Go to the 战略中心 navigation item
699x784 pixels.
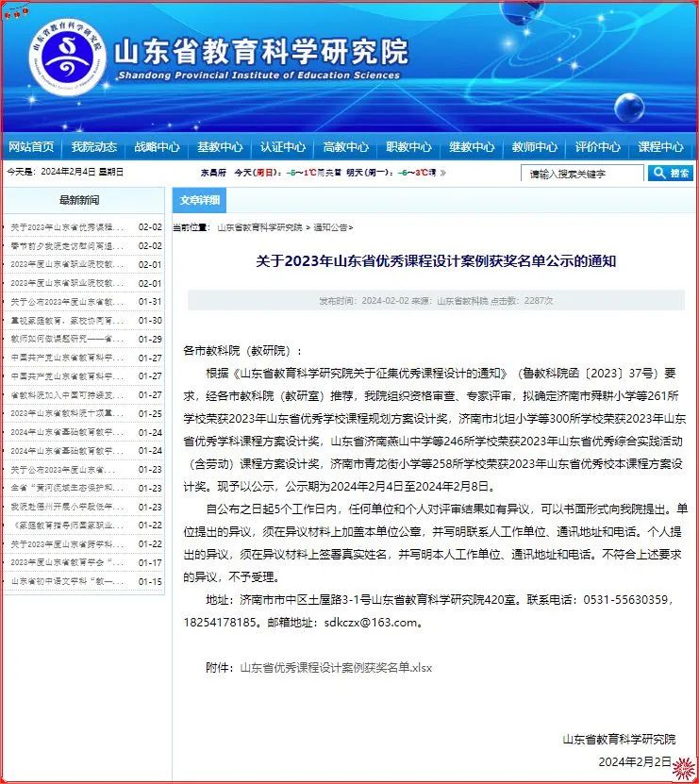[x=157, y=146]
